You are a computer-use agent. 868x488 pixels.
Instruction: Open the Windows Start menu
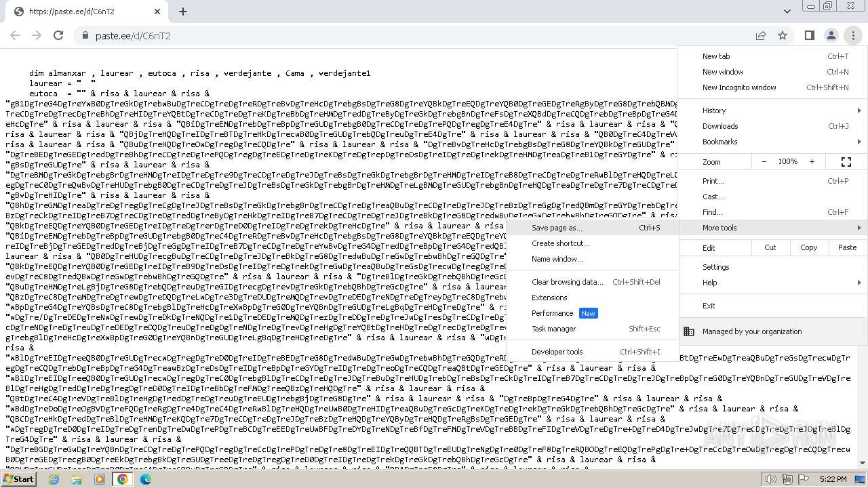19,479
